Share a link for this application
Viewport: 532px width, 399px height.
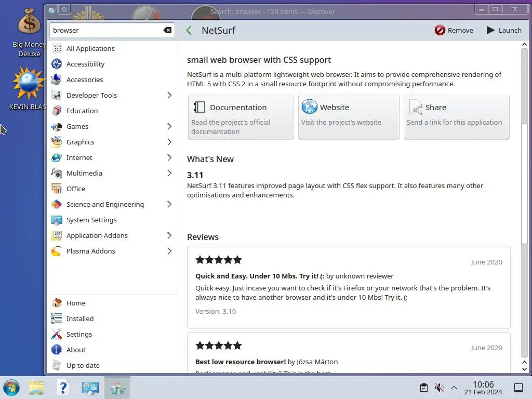tap(456, 116)
